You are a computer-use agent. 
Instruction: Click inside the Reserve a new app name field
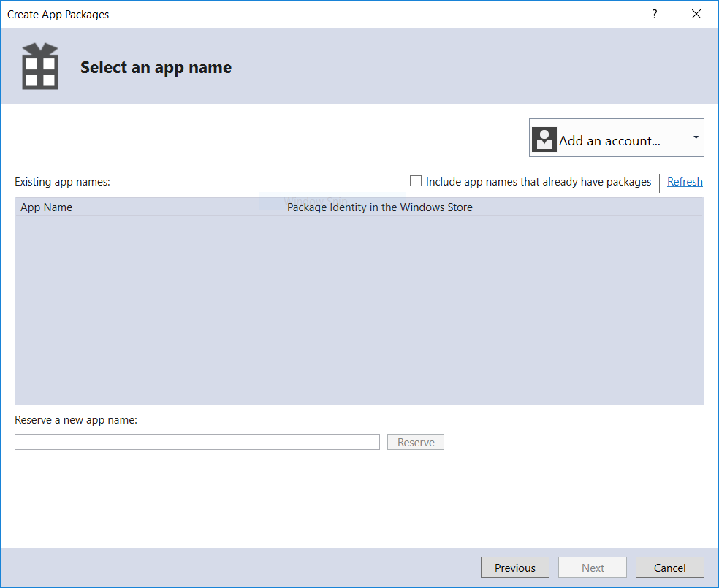click(197, 441)
